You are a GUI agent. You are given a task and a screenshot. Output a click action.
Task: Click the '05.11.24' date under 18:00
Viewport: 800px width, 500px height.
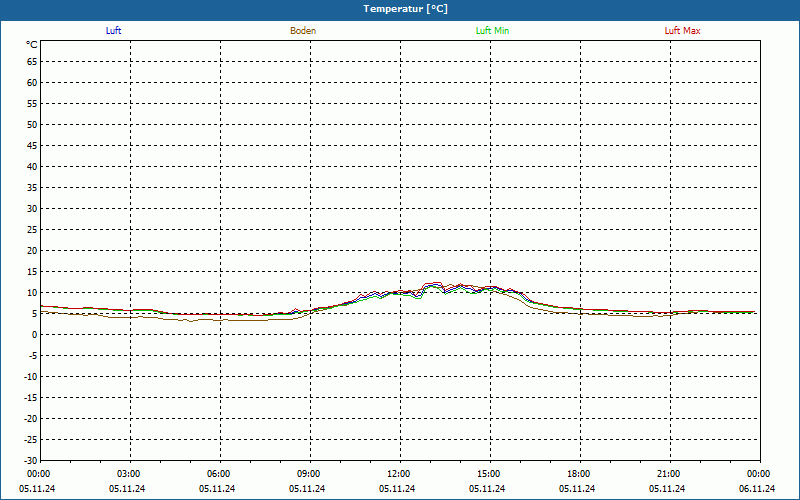577,489
